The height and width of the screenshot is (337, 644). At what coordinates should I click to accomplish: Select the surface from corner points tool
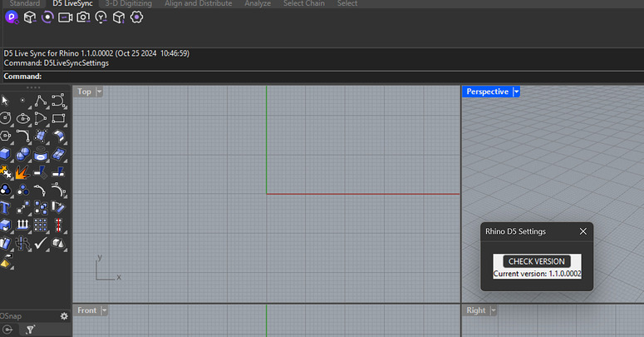41,136
